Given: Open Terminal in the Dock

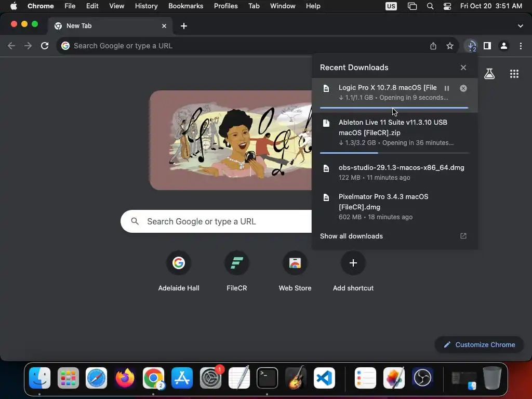Looking at the screenshot, I should click(268, 378).
